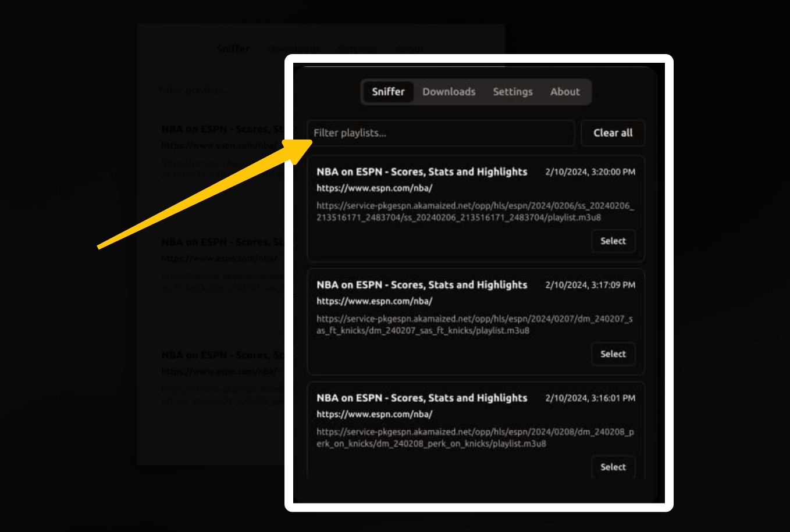790x532 pixels.
Task: Click the ss_20240206 playlist.m3u8 URL text
Action: (475, 212)
